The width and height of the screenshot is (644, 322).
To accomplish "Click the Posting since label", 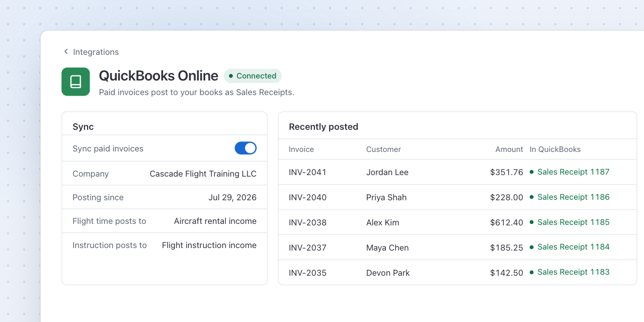I will point(98,198).
